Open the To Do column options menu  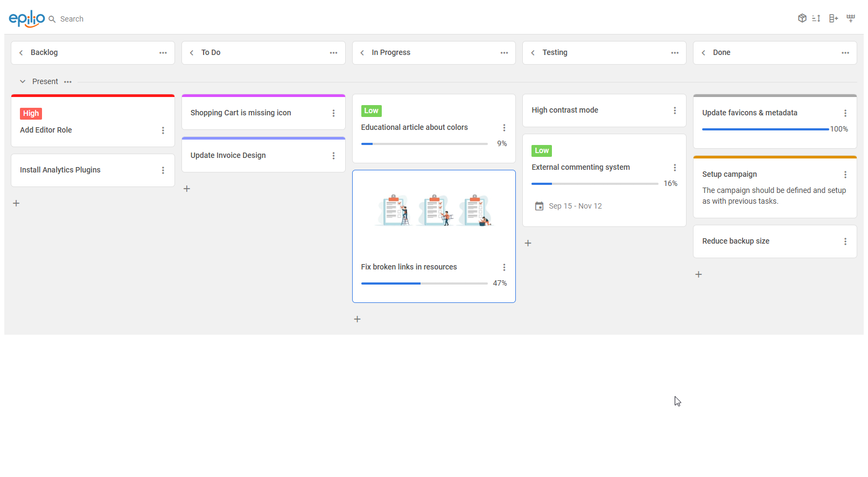(x=333, y=53)
